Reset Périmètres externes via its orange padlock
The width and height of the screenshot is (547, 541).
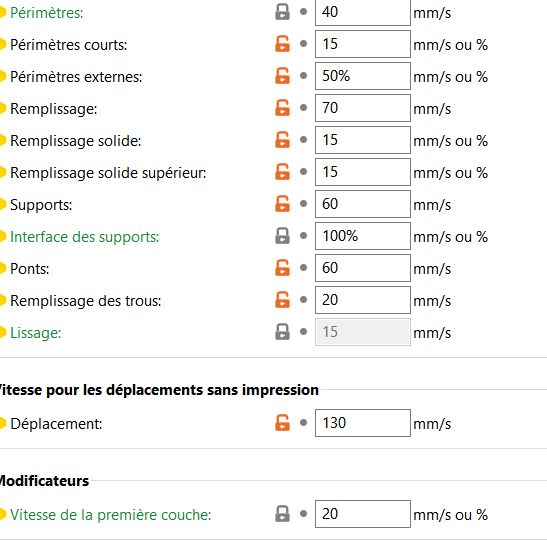point(282,76)
